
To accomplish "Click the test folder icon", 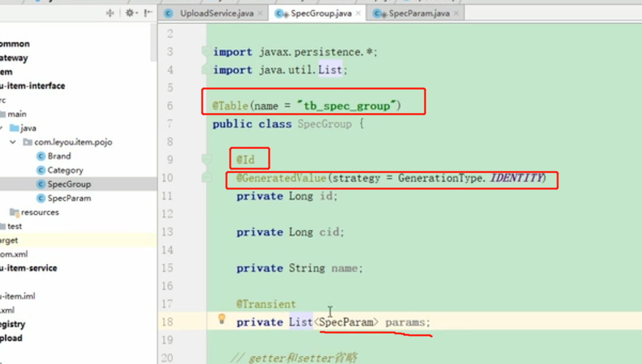I will coord(3,226).
